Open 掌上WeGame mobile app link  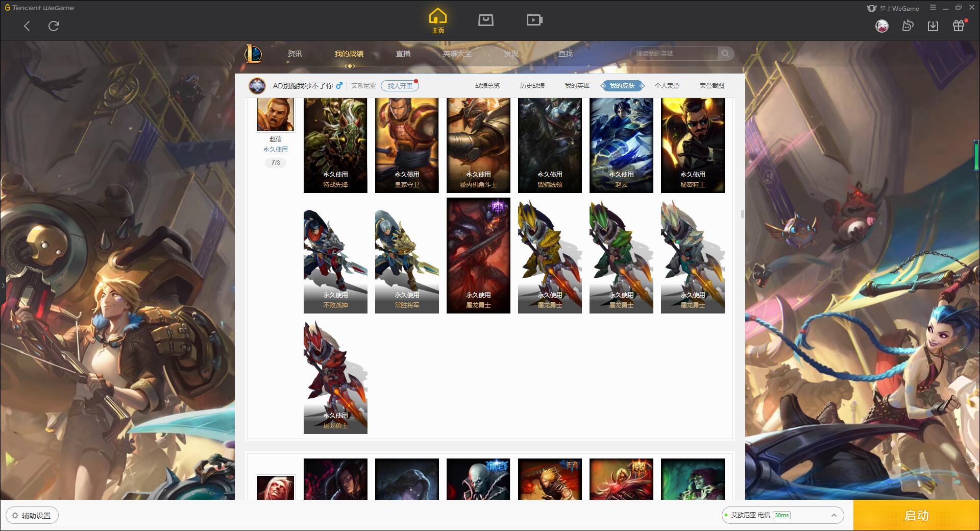tap(893, 8)
